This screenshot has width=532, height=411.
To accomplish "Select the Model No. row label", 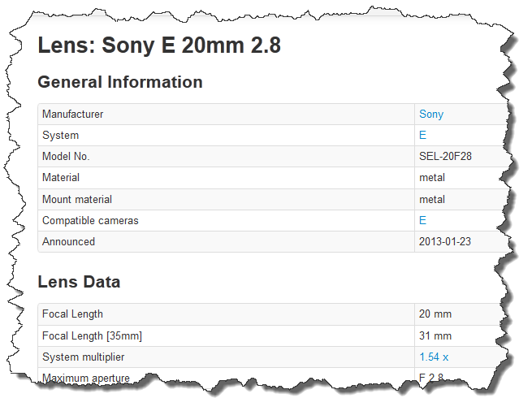I will point(66,156).
